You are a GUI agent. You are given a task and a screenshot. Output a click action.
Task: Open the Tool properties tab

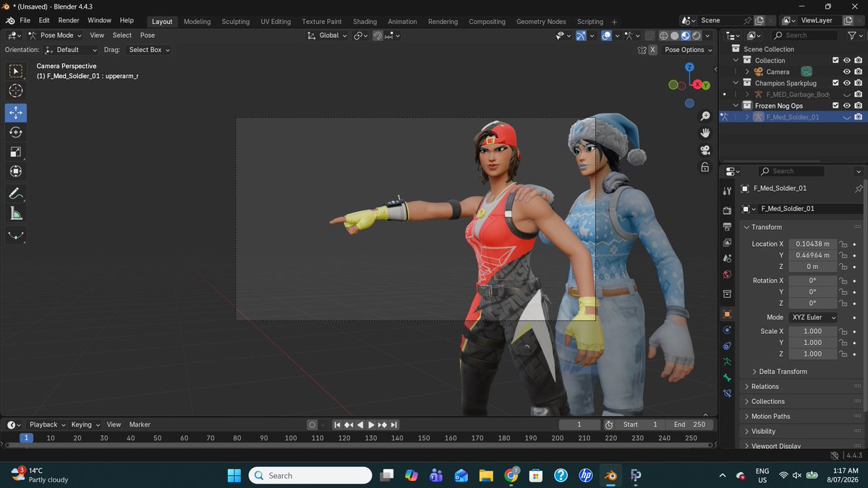click(x=727, y=190)
